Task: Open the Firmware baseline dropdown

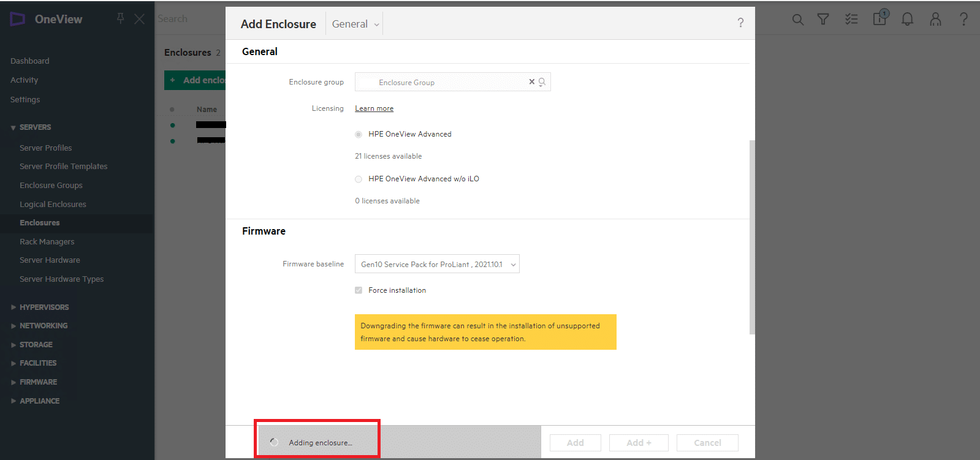Action: [437, 264]
